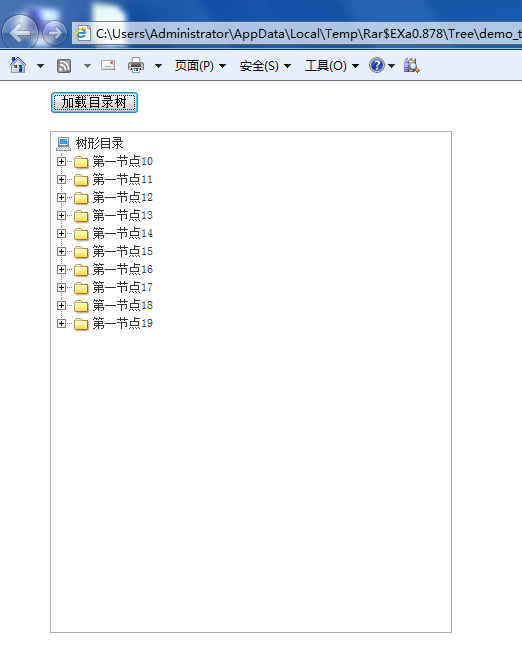This screenshot has width=522, height=658.
Task: Open the Home button dropdown arrow
Action: pos(40,66)
